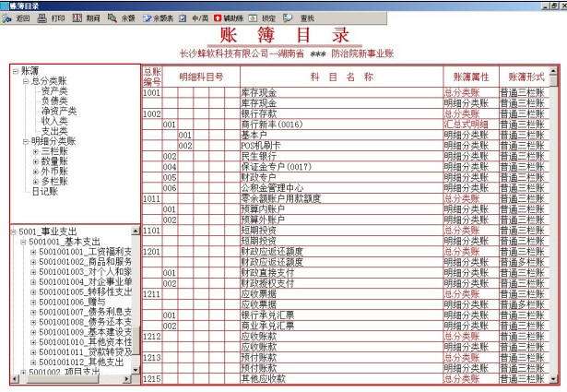Open the 余额表 balance sheet toolbar icon
Screen dimensions: 567x392
[x=148, y=18]
